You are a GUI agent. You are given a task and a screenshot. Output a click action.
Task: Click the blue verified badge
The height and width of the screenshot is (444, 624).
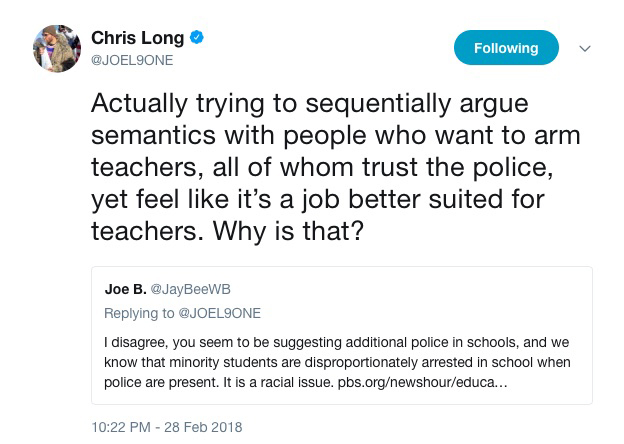tap(197, 38)
